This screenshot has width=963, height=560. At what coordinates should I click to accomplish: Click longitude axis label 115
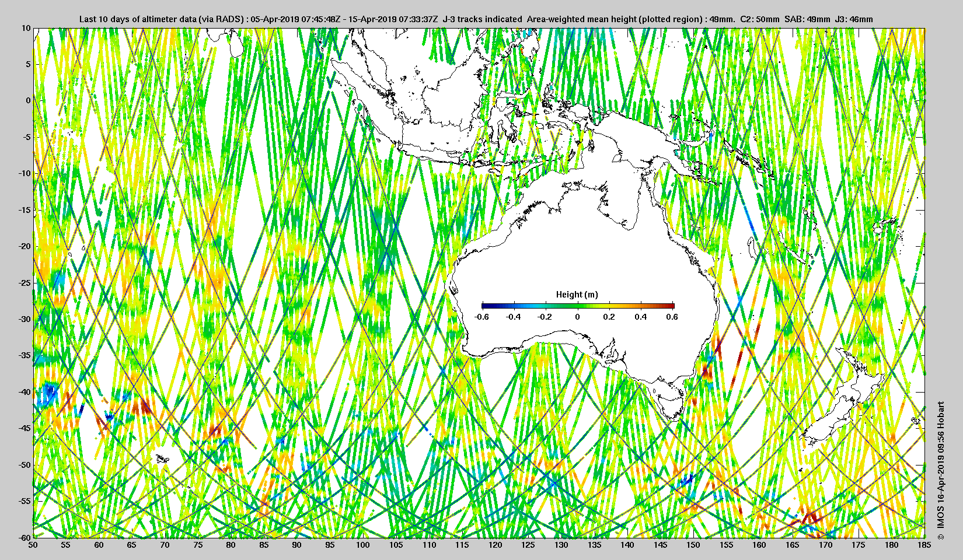tap(462, 545)
